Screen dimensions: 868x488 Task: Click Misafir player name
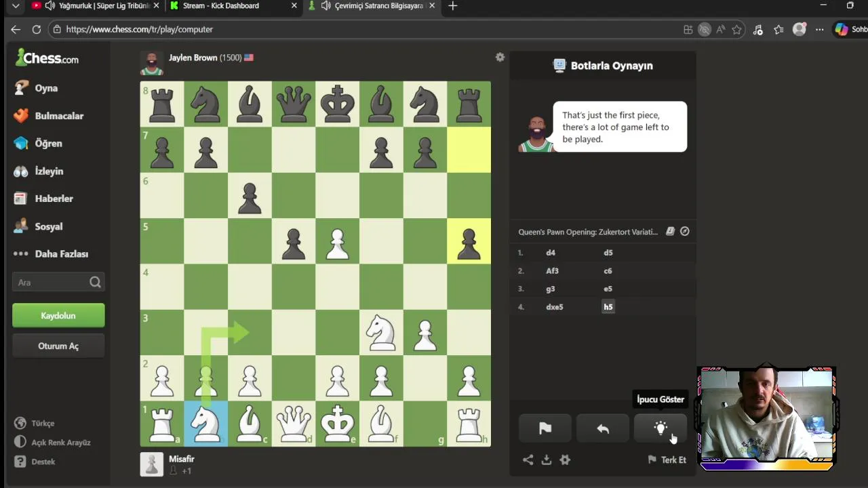(x=181, y=459)
